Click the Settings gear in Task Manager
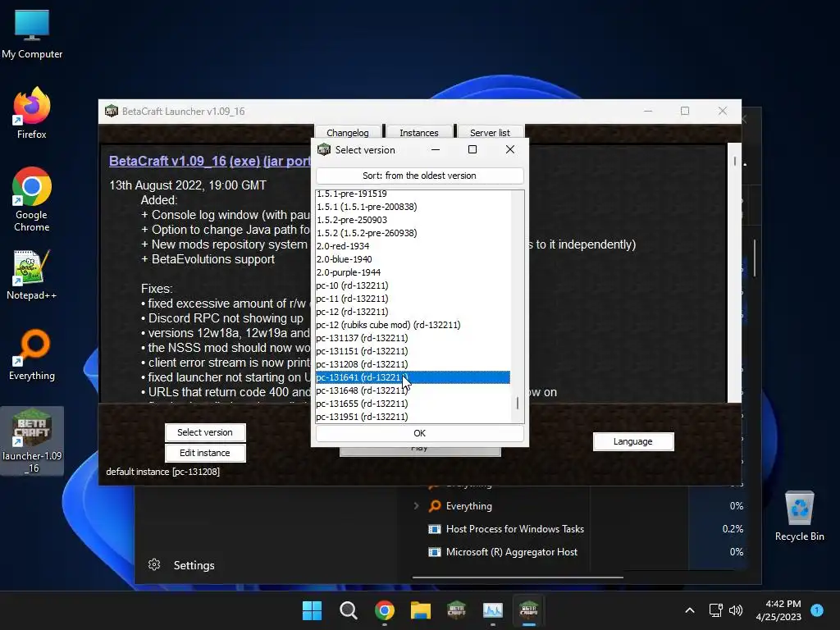 point(154,564)
